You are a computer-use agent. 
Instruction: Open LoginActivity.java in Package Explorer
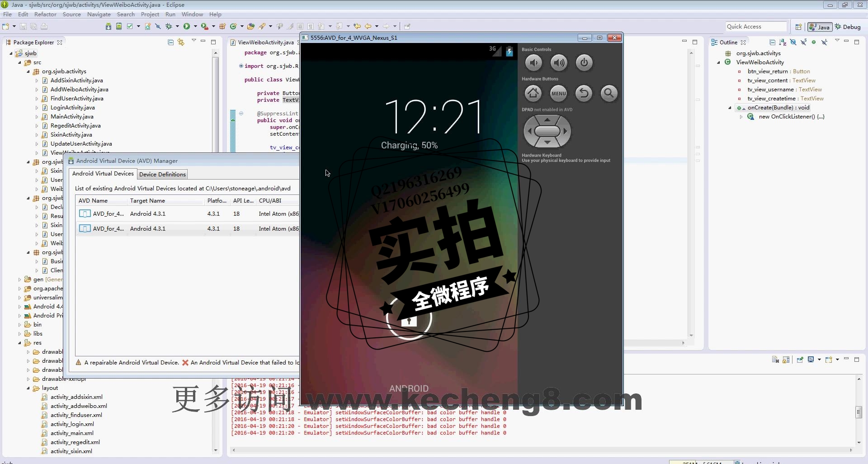pyautogui.click(x=72, y=108)
